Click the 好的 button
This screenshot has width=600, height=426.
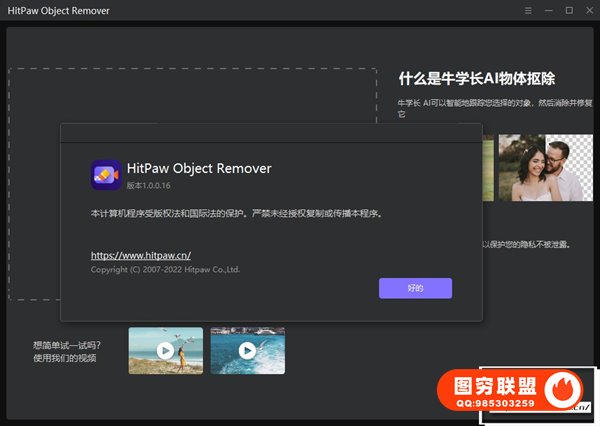tap(415, 288)
